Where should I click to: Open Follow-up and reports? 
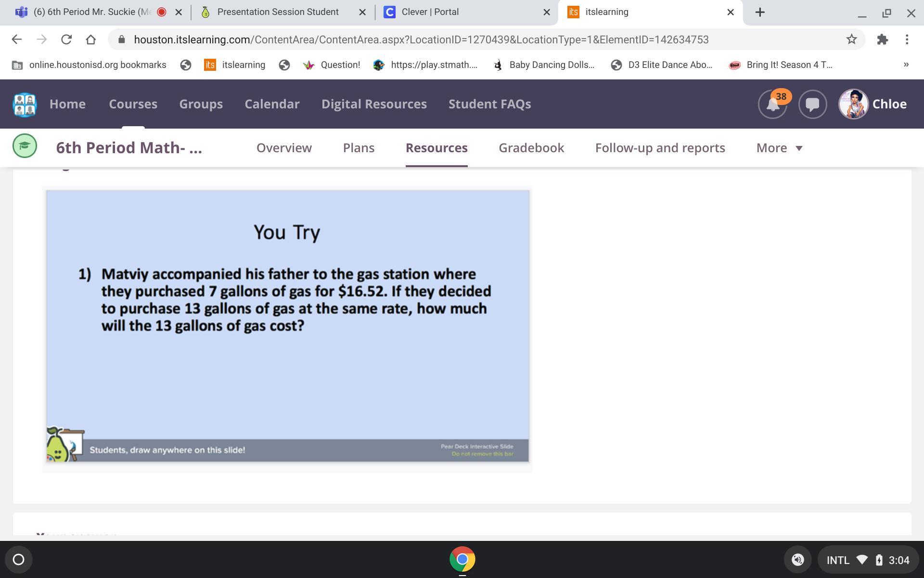pos(660,148)
